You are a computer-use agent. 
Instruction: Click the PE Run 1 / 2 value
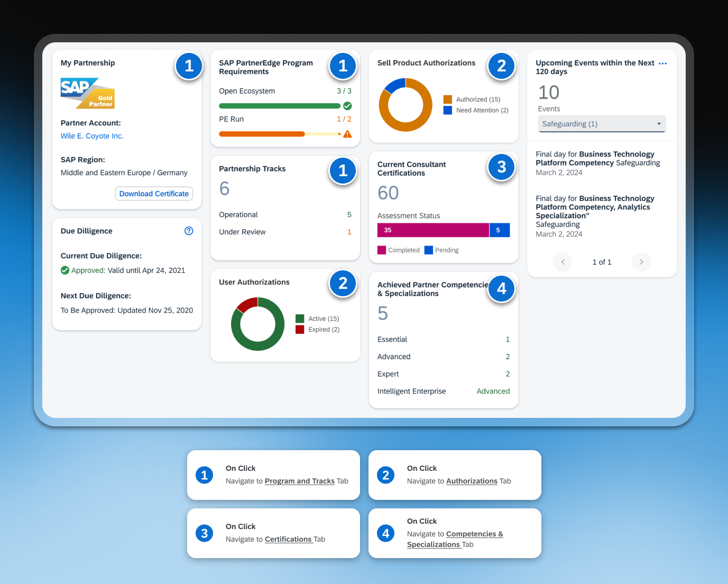(x=344, y=119)
